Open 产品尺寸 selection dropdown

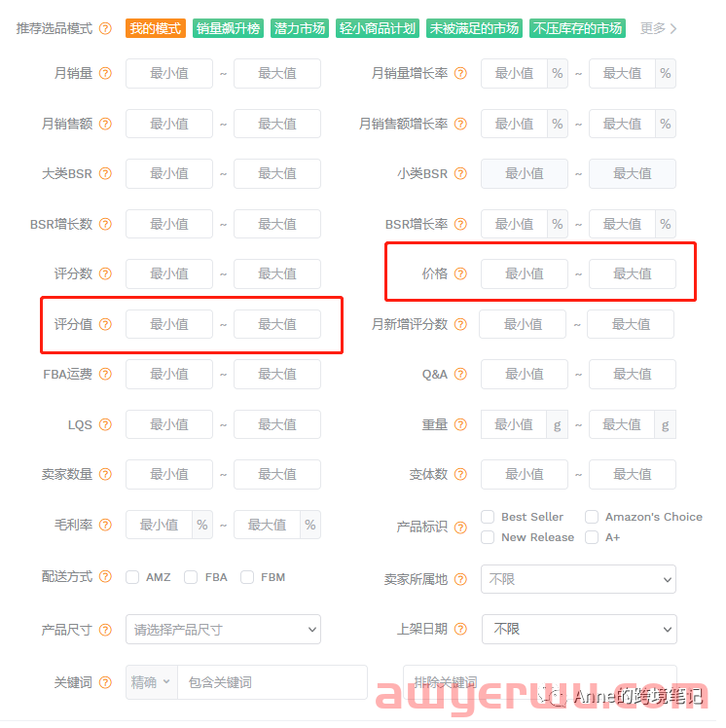[x=223, y=630]
